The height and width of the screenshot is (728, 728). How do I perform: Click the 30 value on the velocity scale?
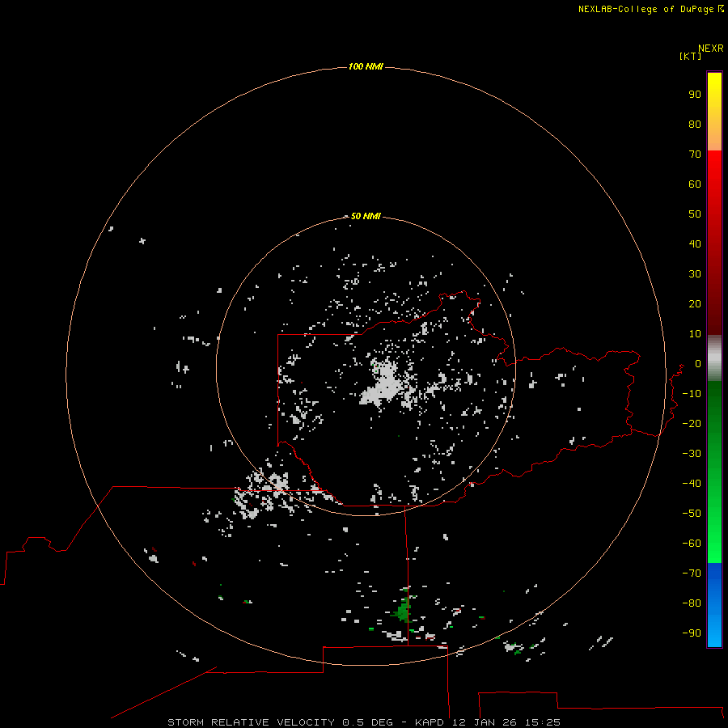pyautogui.click(x=695, y=274)
